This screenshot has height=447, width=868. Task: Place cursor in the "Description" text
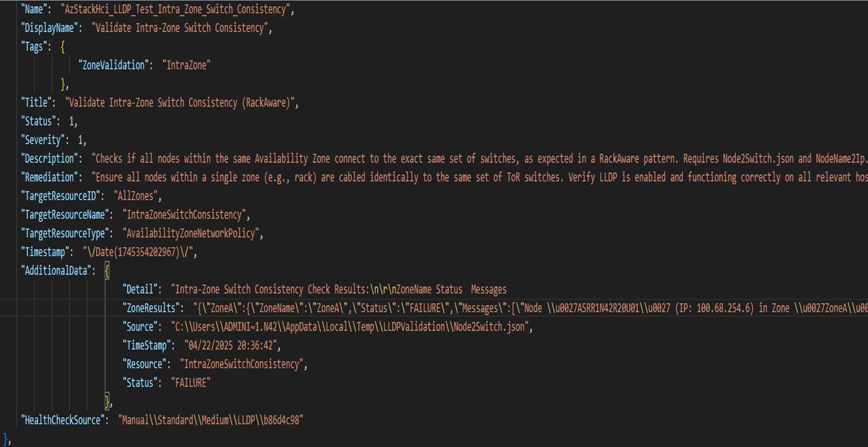(480, 159)
